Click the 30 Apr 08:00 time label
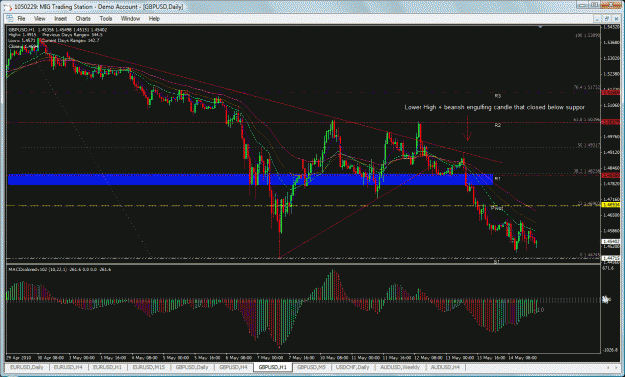 coord(52,357)
